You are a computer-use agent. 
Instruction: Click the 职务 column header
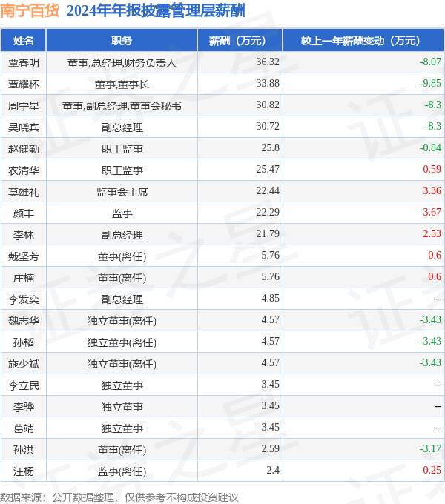coord(122,41)
